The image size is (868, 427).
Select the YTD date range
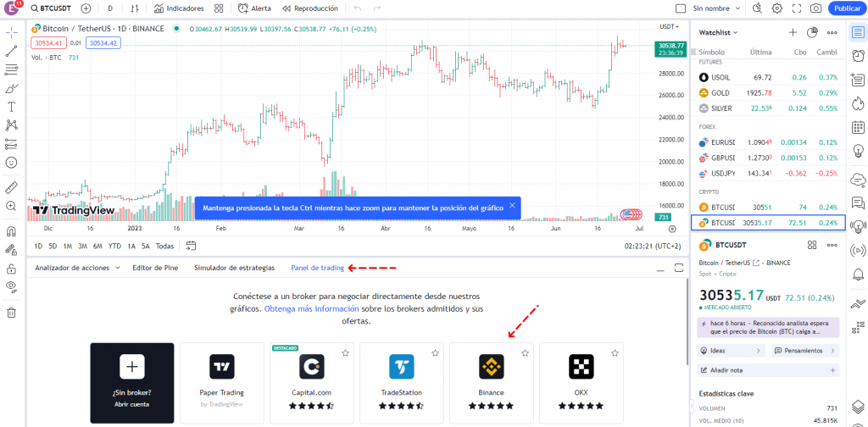[114, 247]
